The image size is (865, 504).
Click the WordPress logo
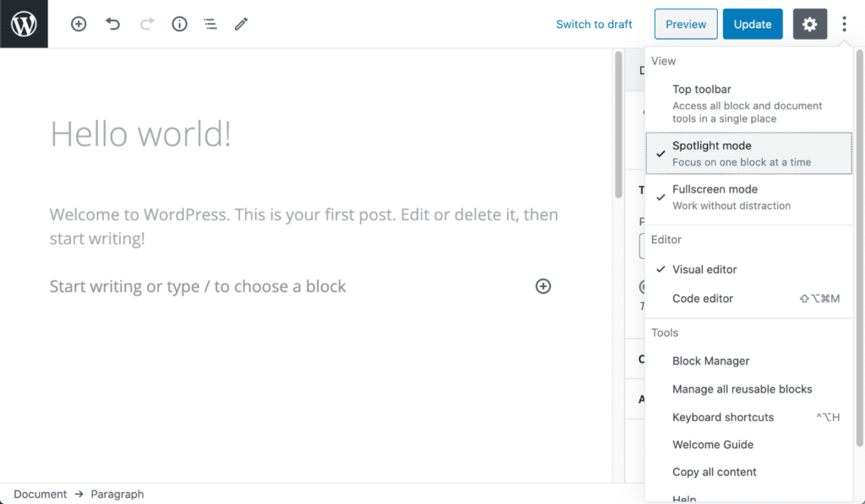pos(23,23)
